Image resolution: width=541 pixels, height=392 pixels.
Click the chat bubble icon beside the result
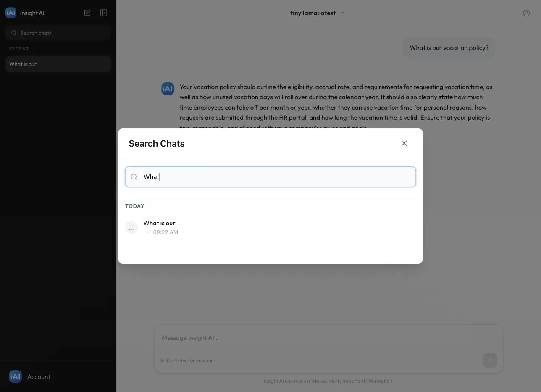pyautogui.click(x=131, y=227)
